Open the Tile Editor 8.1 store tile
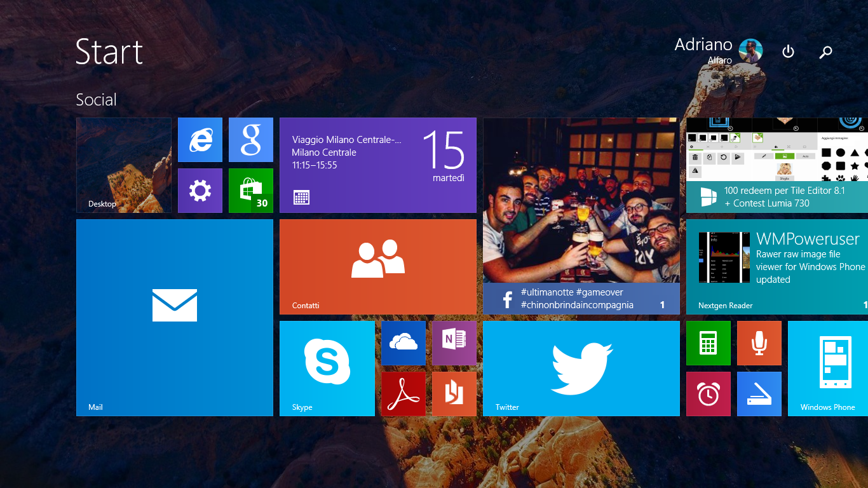Image resolution: width=868 pixels, height=488 pixels. (777, 165)
